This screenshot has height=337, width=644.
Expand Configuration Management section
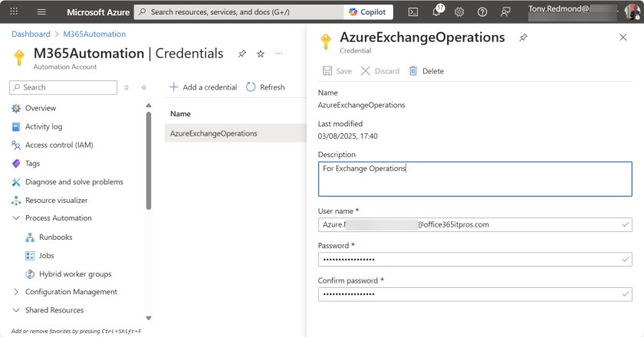point(16,292)
